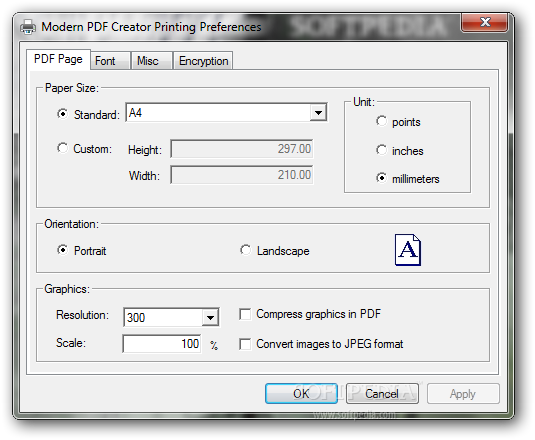The height and width of the screenshot is (440, 535).
Task: Click the A4 standard paper combo box
Action: [x=226, y=113]
